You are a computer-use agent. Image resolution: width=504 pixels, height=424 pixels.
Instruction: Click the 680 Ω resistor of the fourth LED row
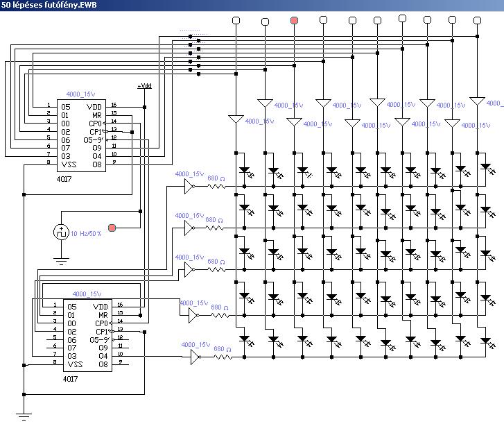click(220, 316)
